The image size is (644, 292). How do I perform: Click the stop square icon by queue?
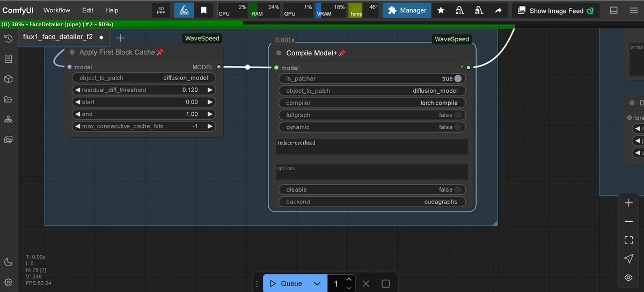tap(385, 283)
